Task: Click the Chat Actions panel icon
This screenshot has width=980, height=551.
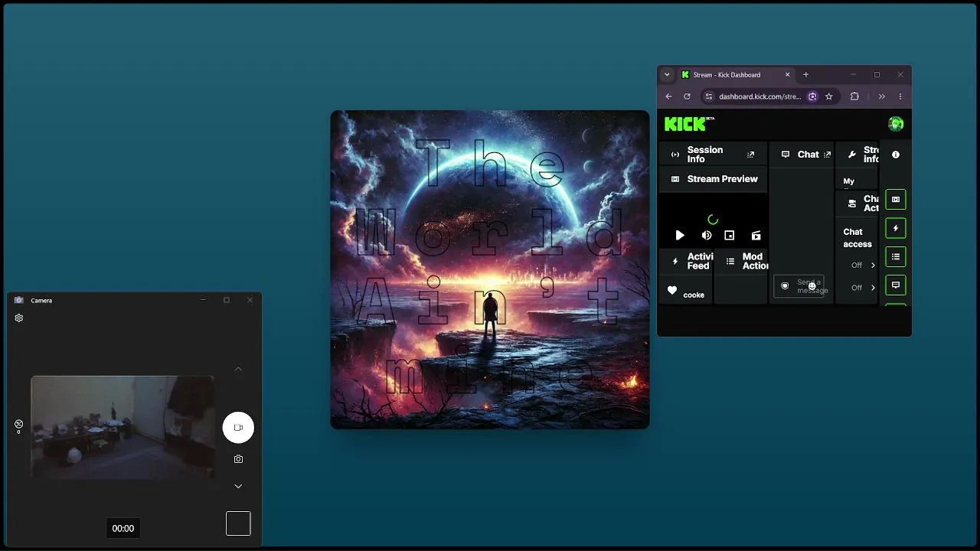Action: [x=851, y=204]
